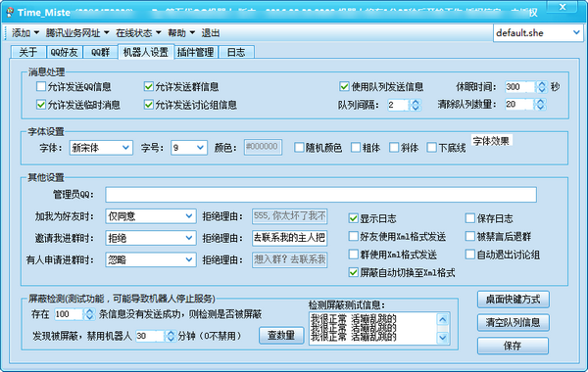Click the 邀请我进群时 拒绝理由 field

point(289,238)
